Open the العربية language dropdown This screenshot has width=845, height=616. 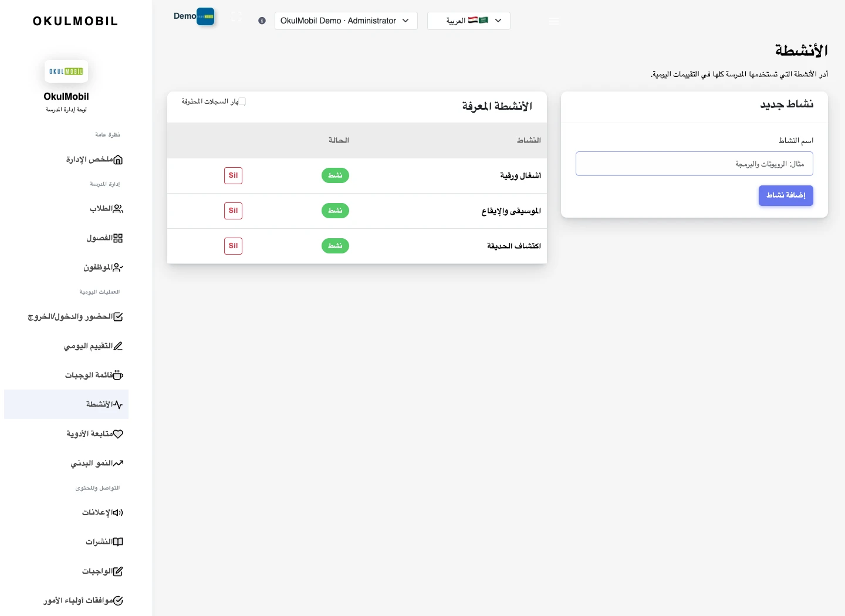coord(469,21)
